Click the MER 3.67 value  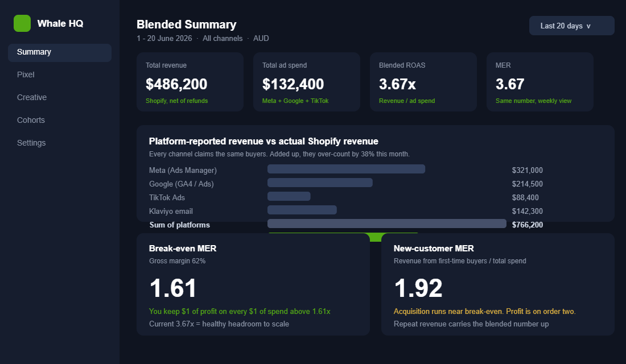(x=510, y=84)
